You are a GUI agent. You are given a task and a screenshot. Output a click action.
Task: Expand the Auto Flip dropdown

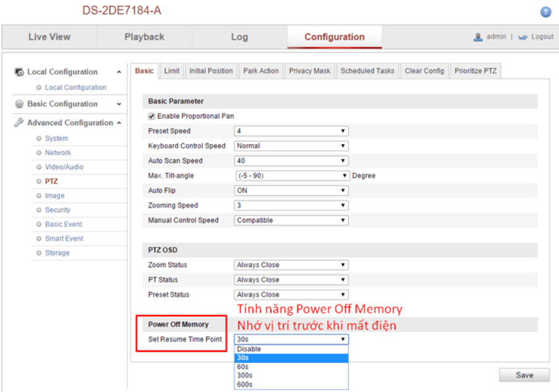pyautogui.click(x=291, y=190)
